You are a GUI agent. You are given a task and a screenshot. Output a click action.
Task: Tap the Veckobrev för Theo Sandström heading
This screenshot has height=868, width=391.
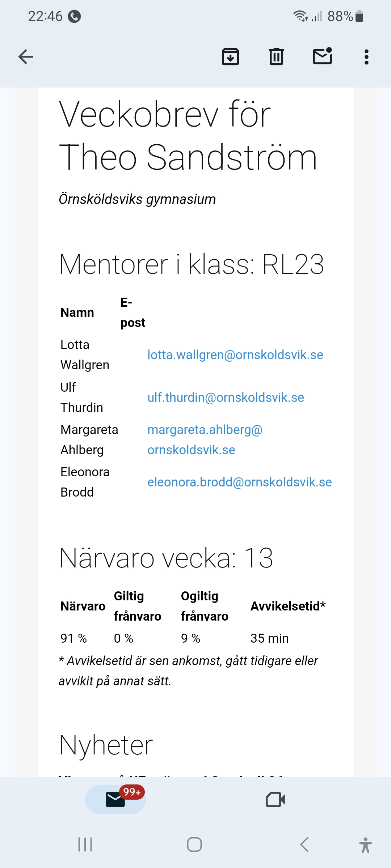(188, 136)
